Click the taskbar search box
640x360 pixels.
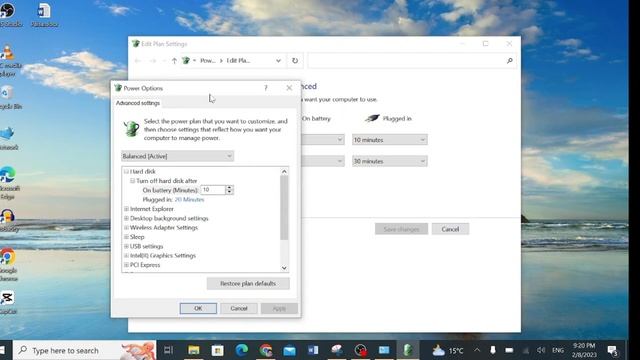[84, 350]
